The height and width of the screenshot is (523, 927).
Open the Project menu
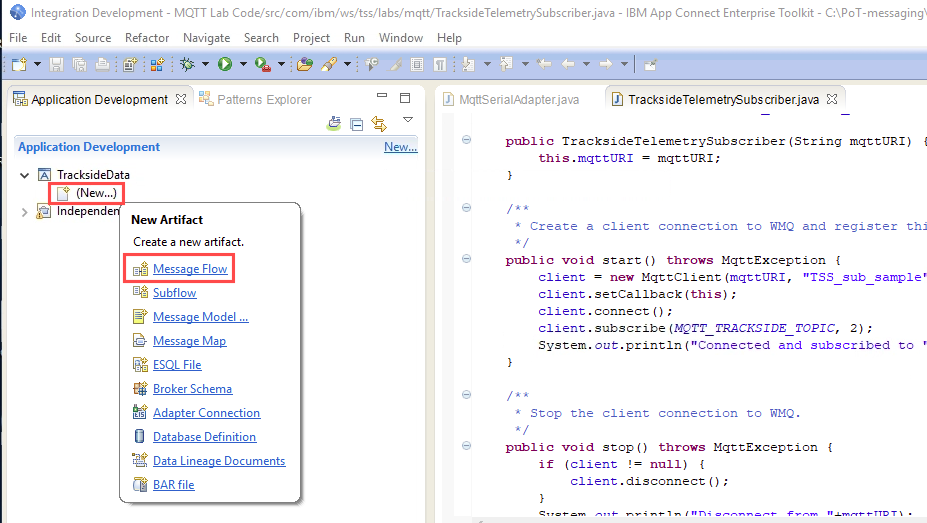point(311,38)
